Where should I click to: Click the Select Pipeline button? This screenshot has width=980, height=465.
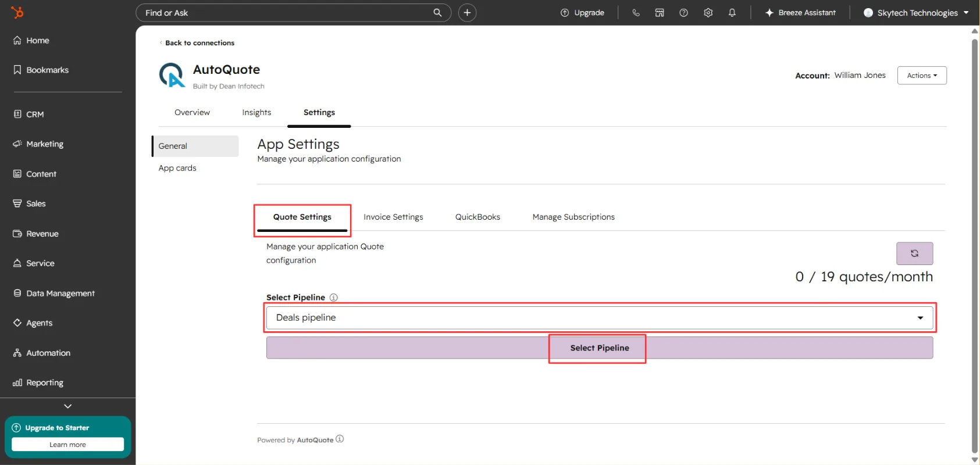click(x=600, y=348)
